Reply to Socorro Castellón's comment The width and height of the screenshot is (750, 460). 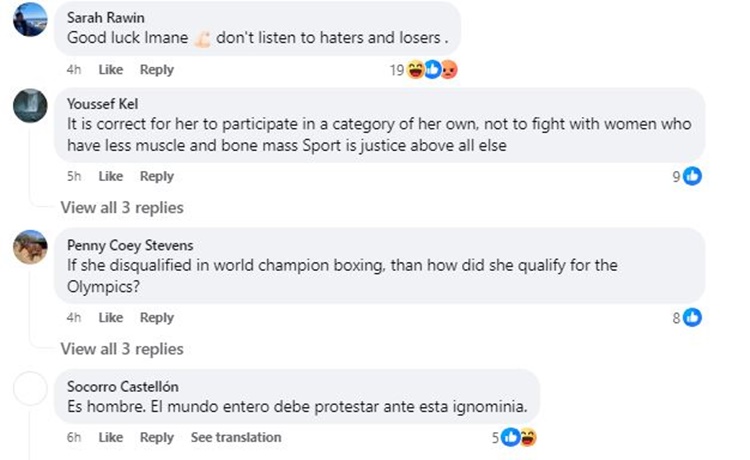156,437
